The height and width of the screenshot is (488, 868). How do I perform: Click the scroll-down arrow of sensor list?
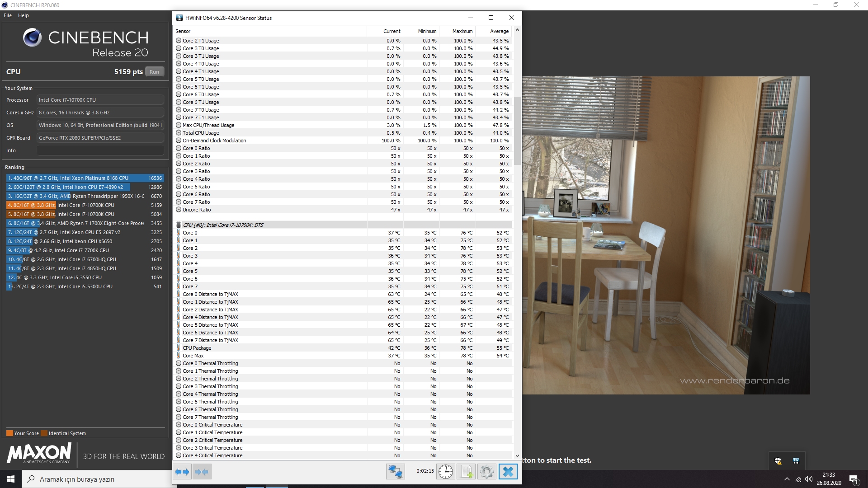[517, 456]
